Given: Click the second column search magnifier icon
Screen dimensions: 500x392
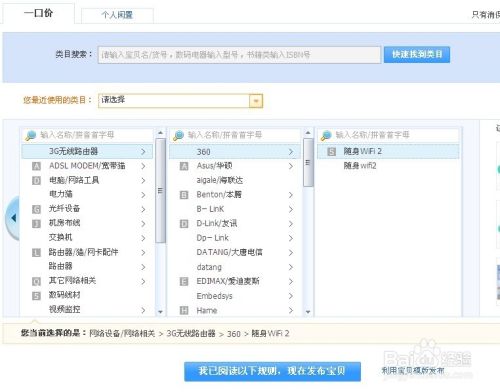Looking at the screenshot, I should click(x=178, y=135).
